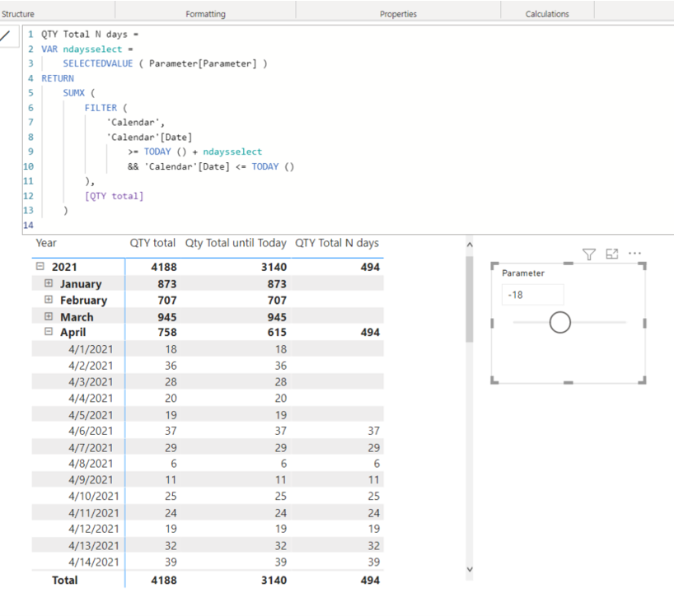
Task: Select the 4/10/2021 row label
Action: tap(94, 496)
